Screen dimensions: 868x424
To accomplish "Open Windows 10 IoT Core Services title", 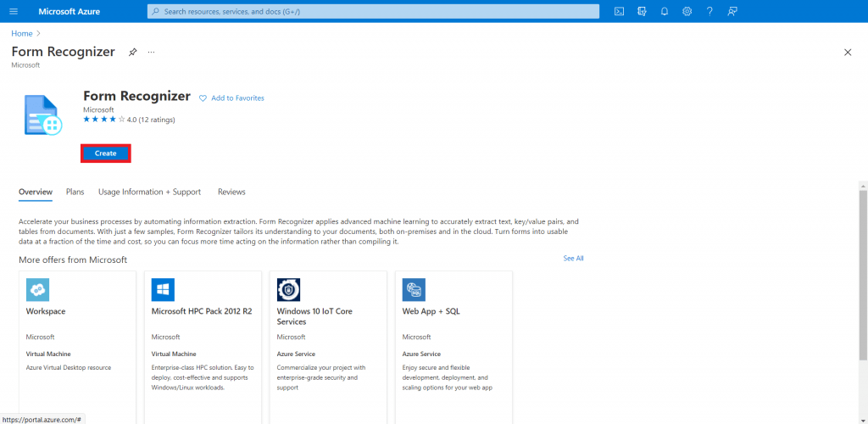I will 314,316.
